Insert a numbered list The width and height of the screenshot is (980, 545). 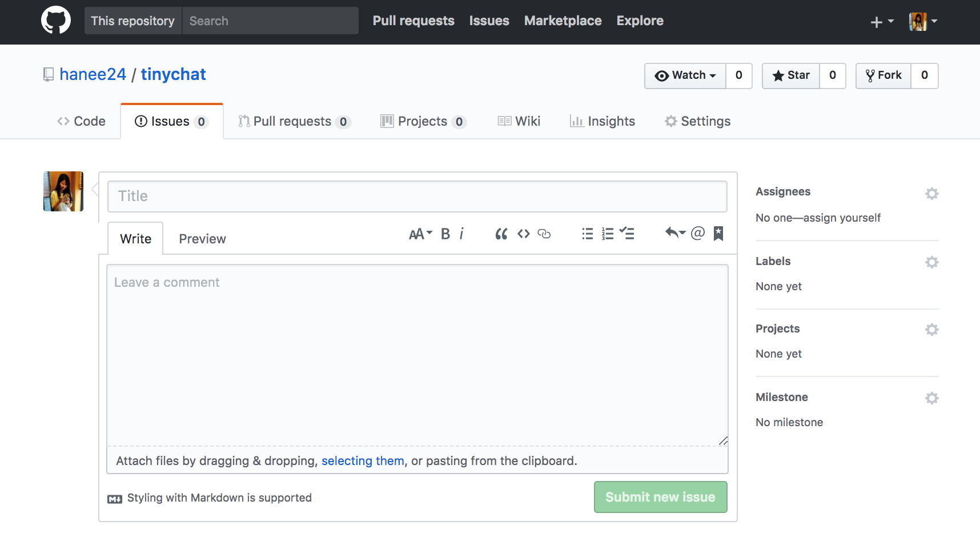coord(608,234)
